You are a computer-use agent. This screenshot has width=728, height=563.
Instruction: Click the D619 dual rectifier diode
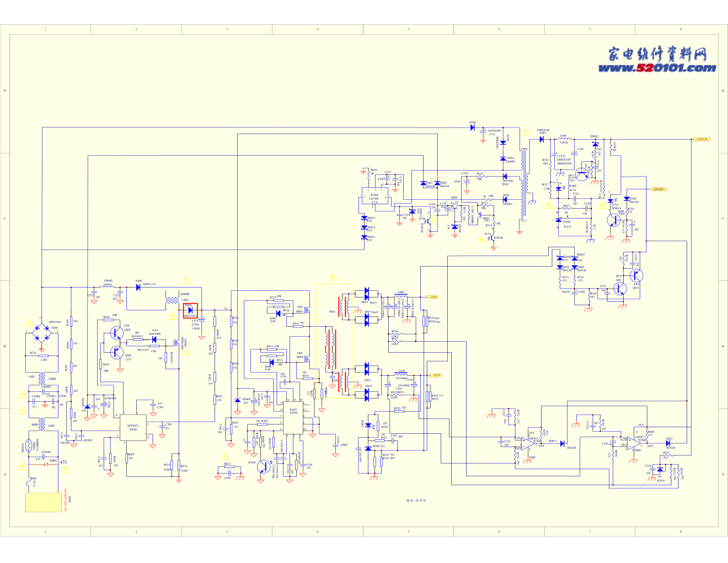[x=366, y=294]
